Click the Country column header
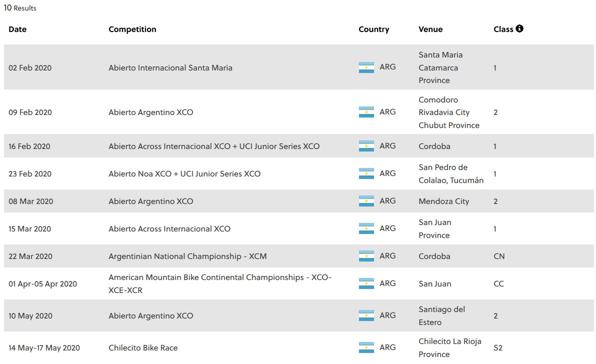This screenshot has width=596, height=364. 373,29
